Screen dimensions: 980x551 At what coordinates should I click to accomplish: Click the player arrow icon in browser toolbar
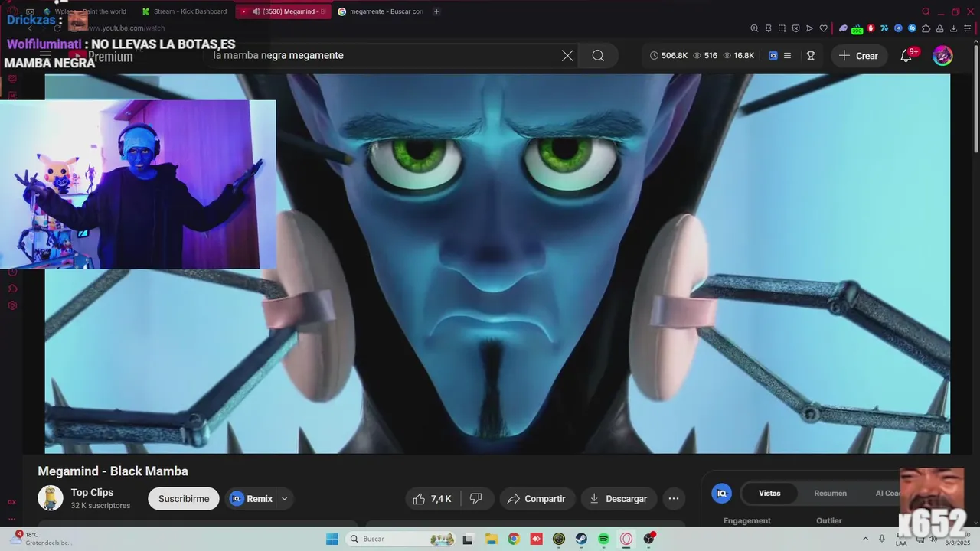pyautogui.click(x=809, y=28)
